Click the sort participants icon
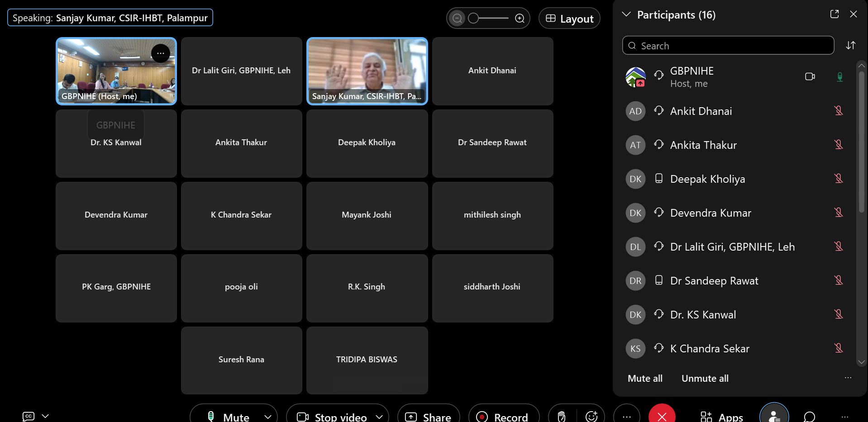The image size is (868, 422). [x=850, y=45]
